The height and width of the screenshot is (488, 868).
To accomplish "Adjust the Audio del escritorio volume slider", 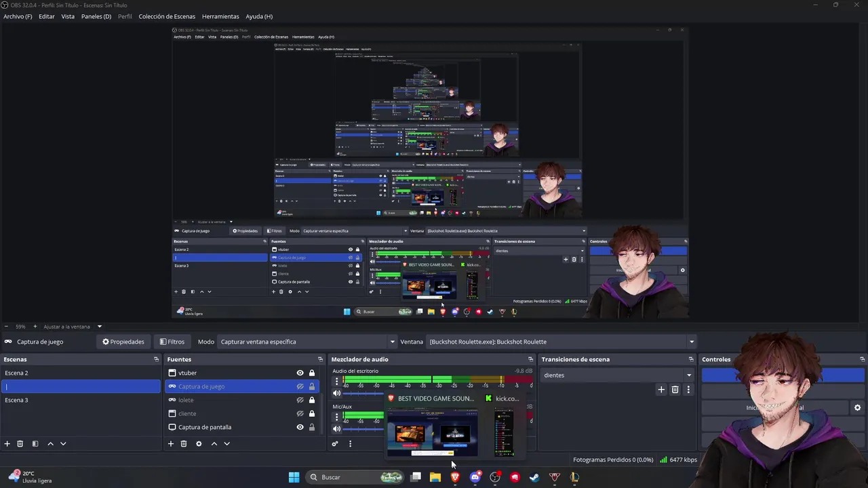I will coord(365,393).
